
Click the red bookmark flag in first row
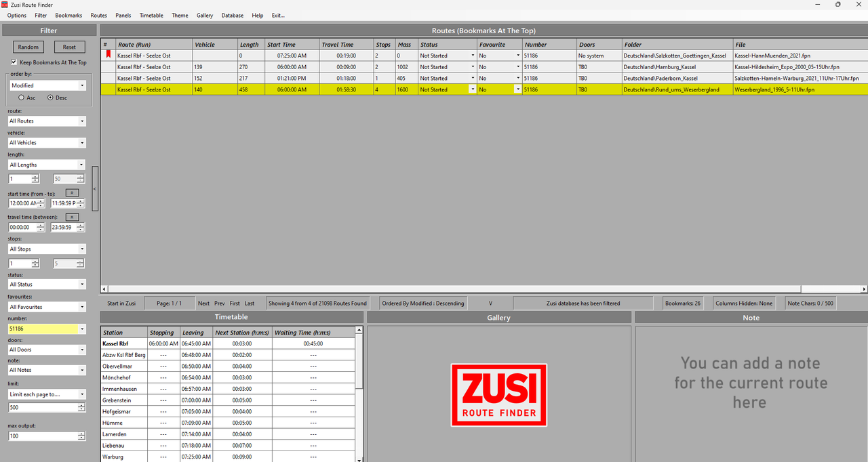107,54
